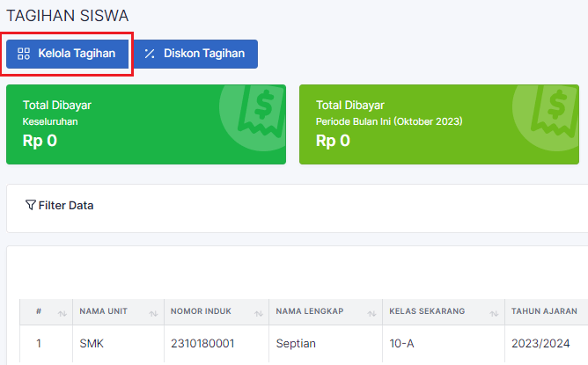This screenshot has width=588, height=365.
Task: Click the sort arrows for Kelas Sekarang
Action: (x=492, y=311)
